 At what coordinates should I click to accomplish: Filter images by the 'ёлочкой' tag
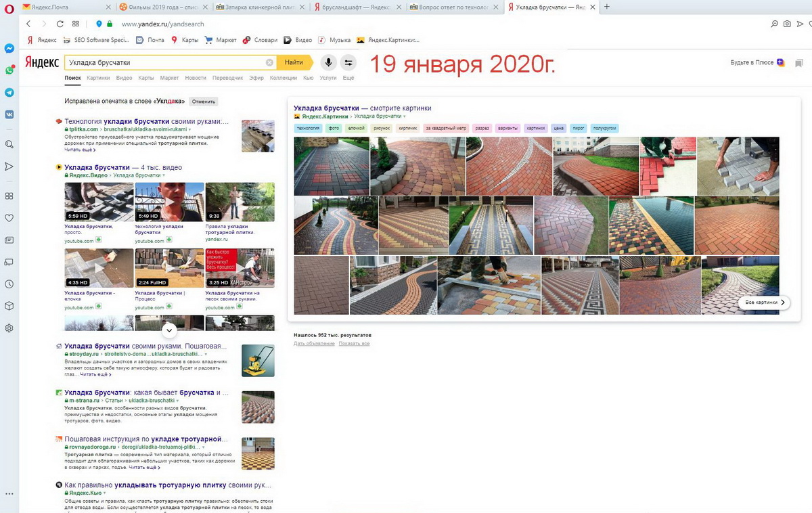[355, 128]
